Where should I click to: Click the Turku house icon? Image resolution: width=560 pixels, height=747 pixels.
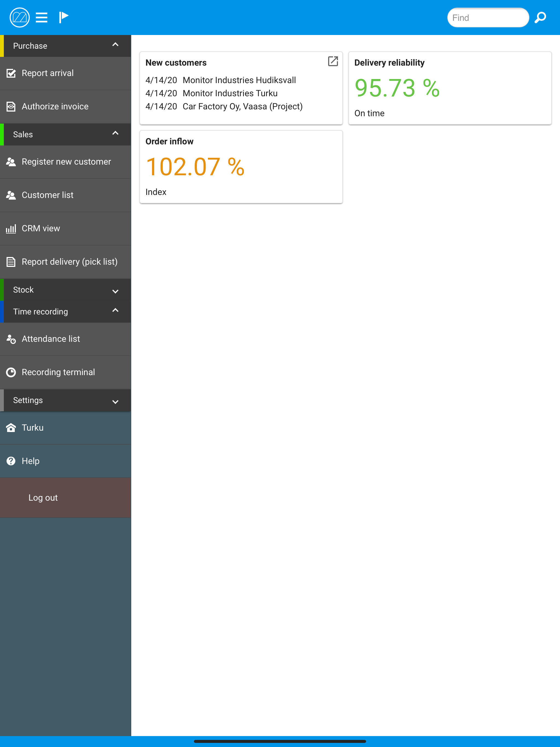pos(11,428)
